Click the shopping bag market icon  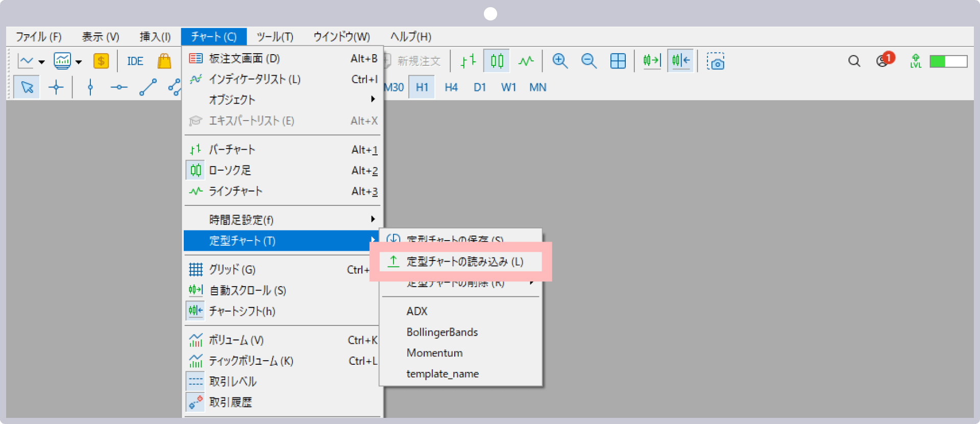[x=164, y=61]
